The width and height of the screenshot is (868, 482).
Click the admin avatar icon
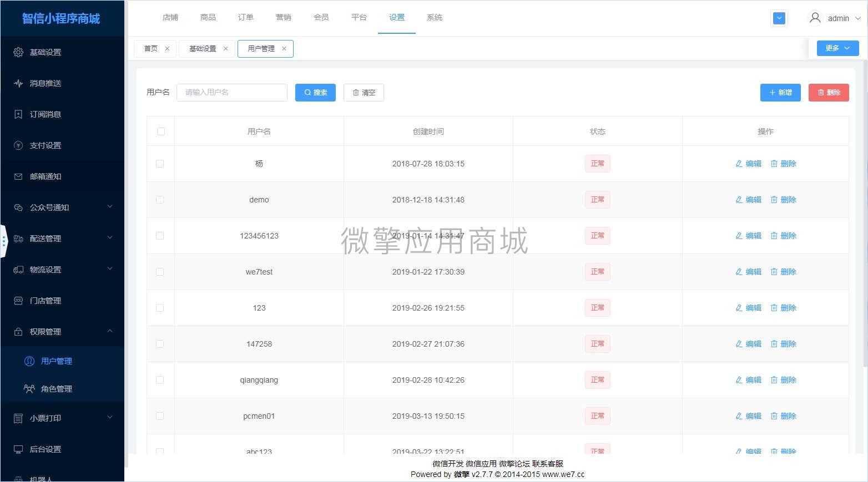[x=815, y=18]
